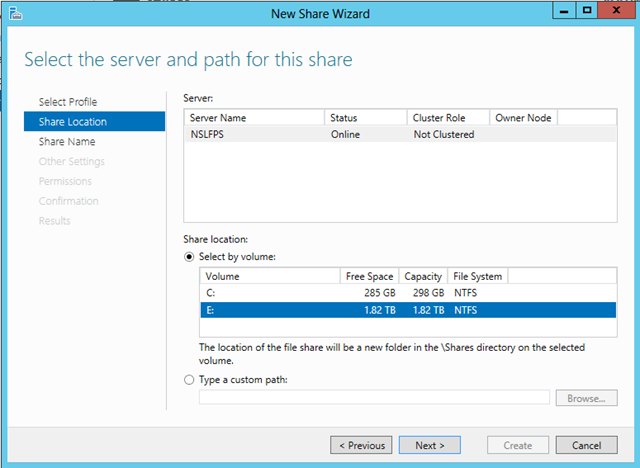640x468 pixels.
Task: Maximize the New Share Wizard window
Action: (587, 11)
